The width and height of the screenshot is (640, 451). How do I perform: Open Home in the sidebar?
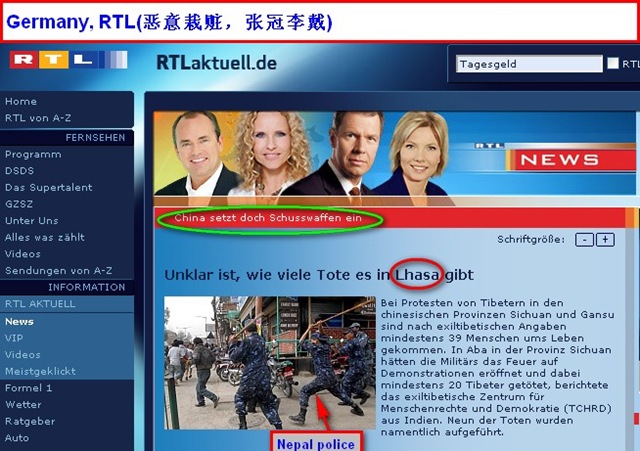pos(21,101)
